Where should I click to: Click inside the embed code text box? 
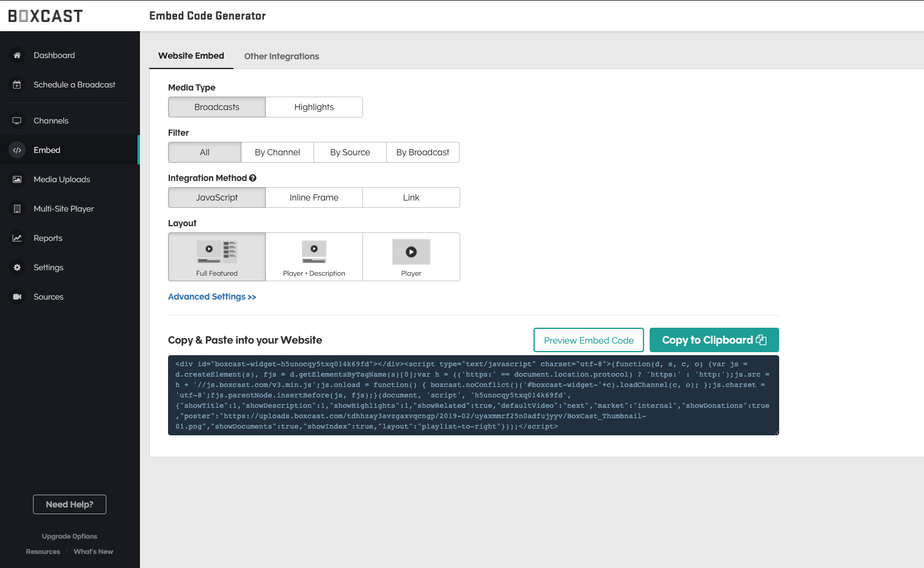pos(473,395)
